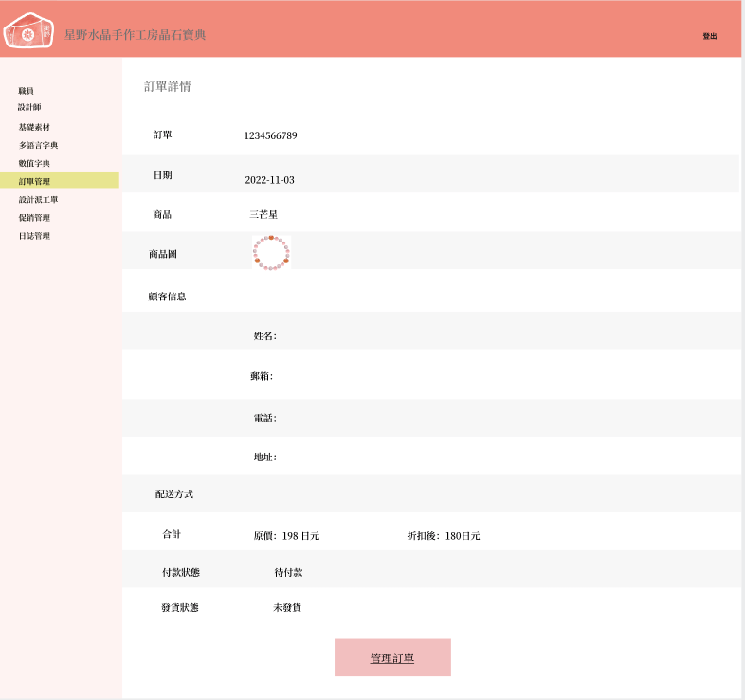Screen dimensions: 745x700
Task: Click the 待付款 payment status value
Action: pyautogui.click(x=288, y=573)
